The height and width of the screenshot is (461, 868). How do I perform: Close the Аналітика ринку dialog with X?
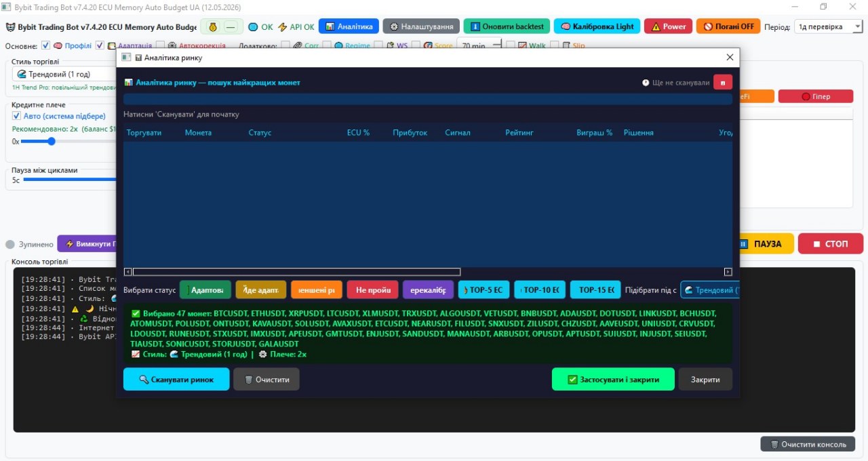tap(730, 58)
